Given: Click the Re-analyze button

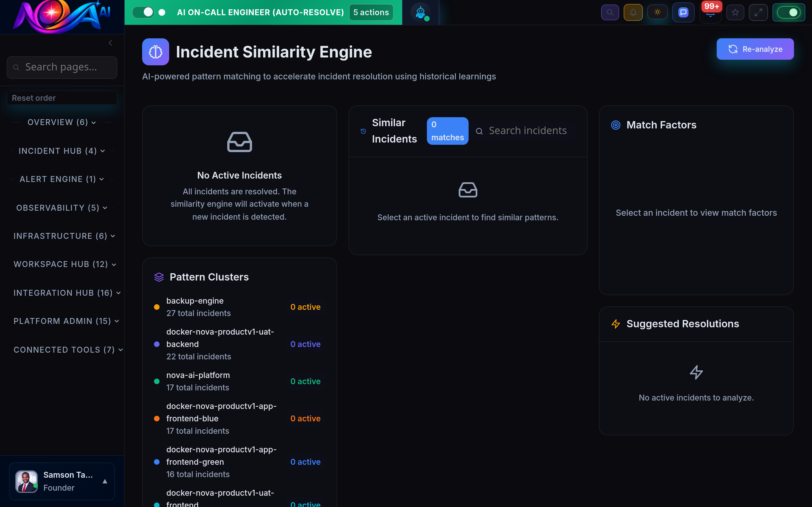Looking at the screenshot, I should (755, 49).
